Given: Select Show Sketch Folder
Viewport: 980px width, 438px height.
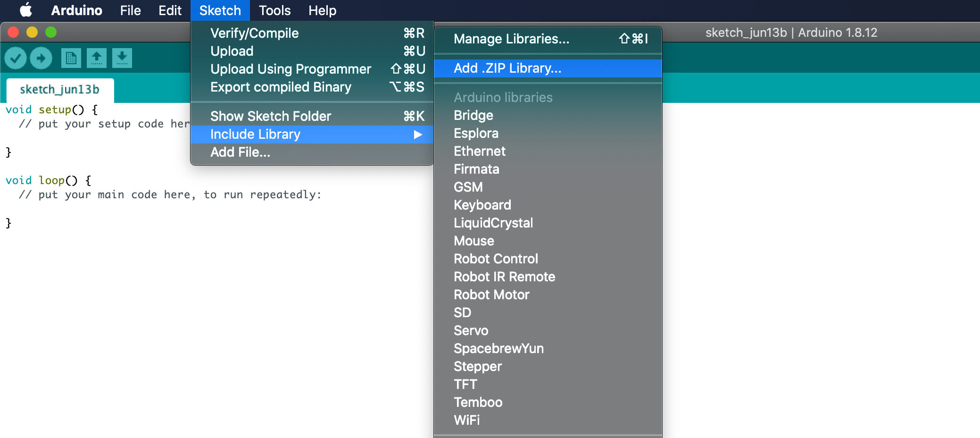Looking at the screenshot, I should (271, 116).
